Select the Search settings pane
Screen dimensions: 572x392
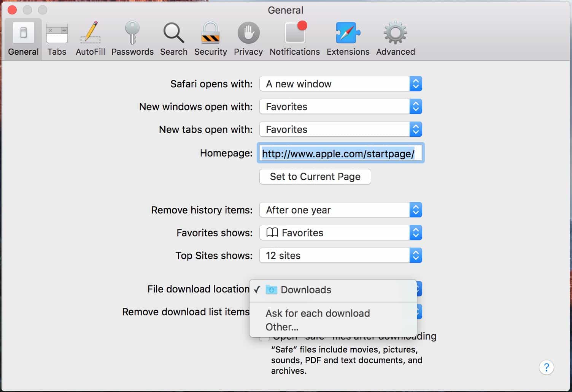[173, 38]
